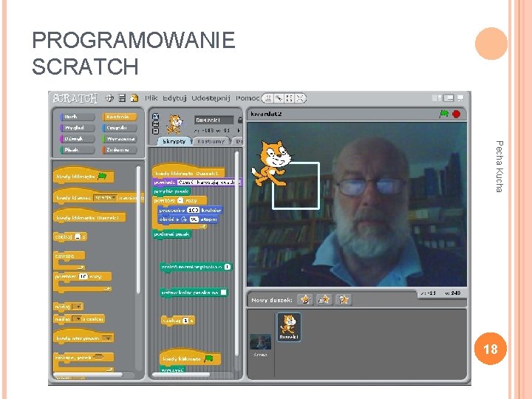Click the save project disk icon
The width and height of the screenshot is (532, 399).
coord(122,98)
